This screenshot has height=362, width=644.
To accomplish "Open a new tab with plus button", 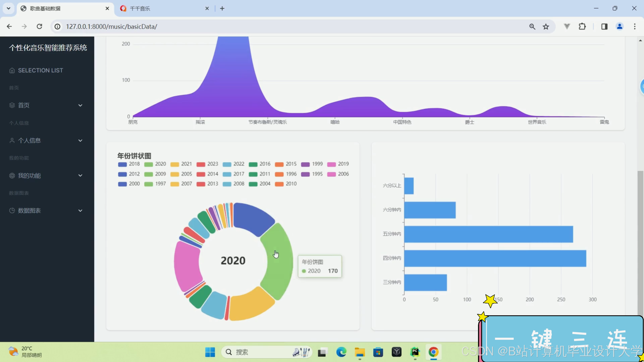I will [x=222, y=9].
